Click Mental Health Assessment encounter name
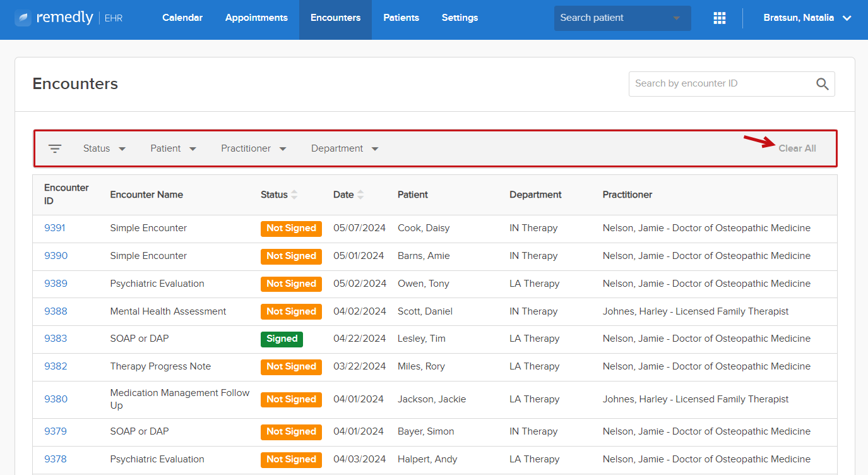Viewport: 868px width, 475px height. (168, 311)
